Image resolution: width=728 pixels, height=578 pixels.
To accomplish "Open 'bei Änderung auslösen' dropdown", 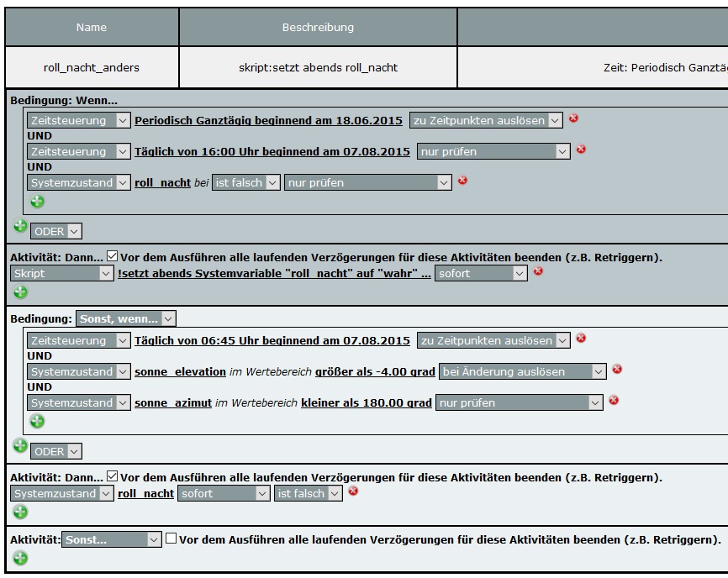I will pos(522,372).
